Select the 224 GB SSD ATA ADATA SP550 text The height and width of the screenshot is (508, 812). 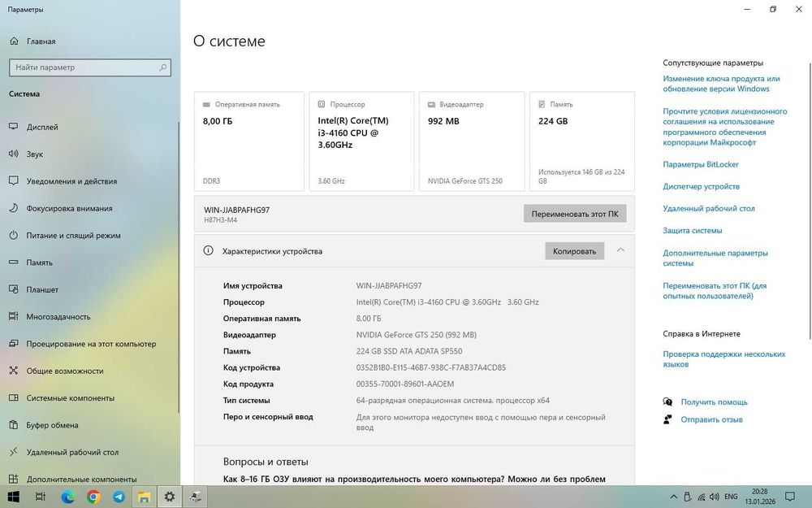click(409, 351)
